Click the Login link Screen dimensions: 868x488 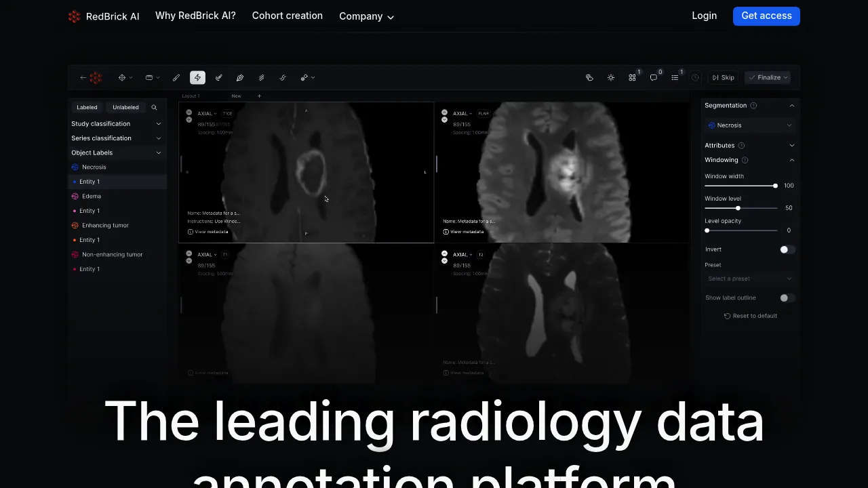point(704,16)
